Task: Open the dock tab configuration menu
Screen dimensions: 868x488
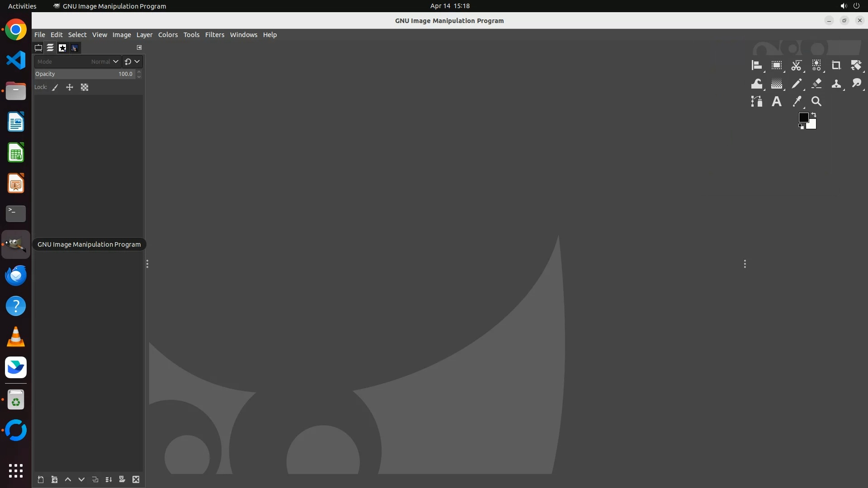Action: [139, 47]
